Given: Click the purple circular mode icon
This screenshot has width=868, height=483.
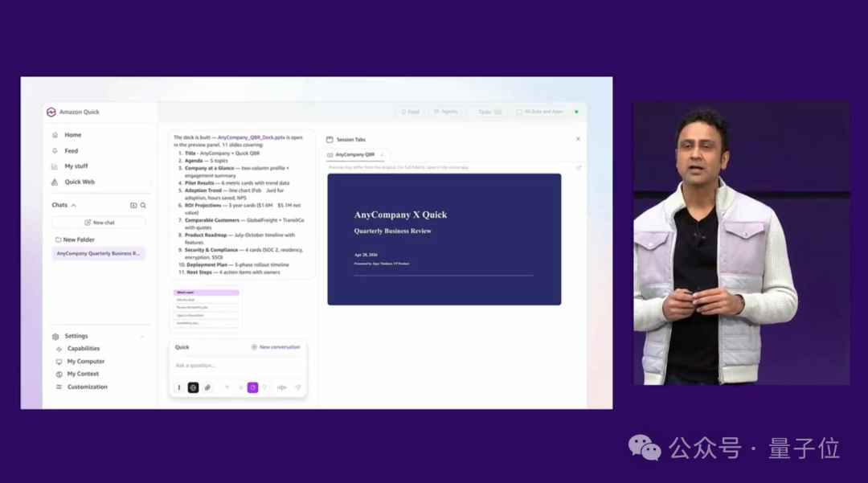Looking at the screenshot, I should pos(252,388).
